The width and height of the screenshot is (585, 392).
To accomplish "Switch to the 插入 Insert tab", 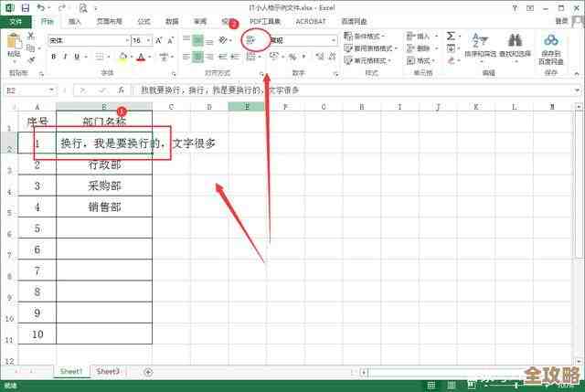I will [75, 21].
